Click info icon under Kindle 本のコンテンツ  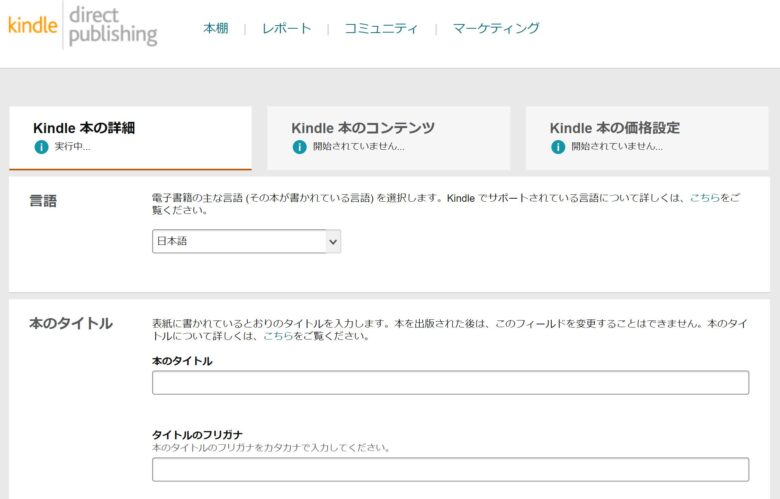(299, 147)
